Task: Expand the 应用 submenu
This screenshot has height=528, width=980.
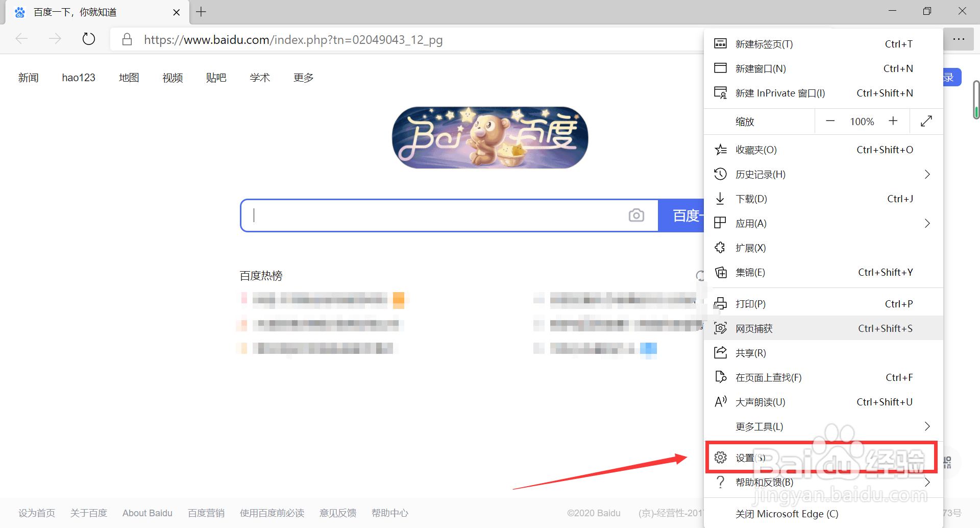Action: click(x=927, y=223)
